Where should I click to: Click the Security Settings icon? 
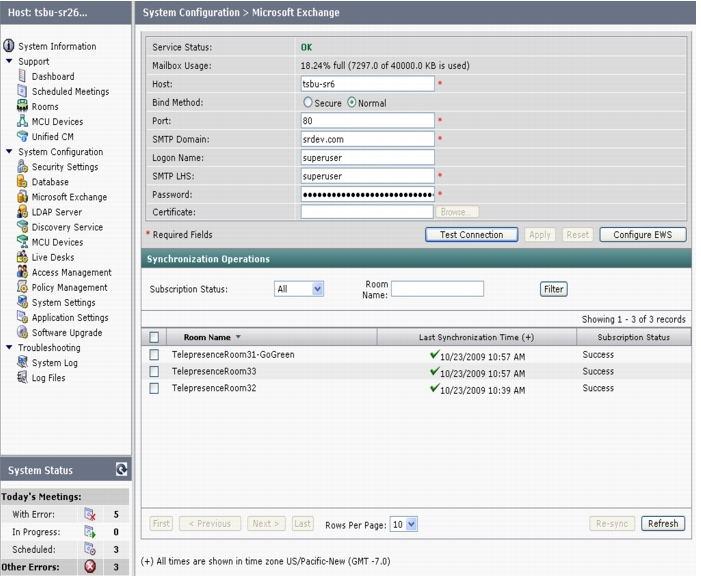[22, 166]
